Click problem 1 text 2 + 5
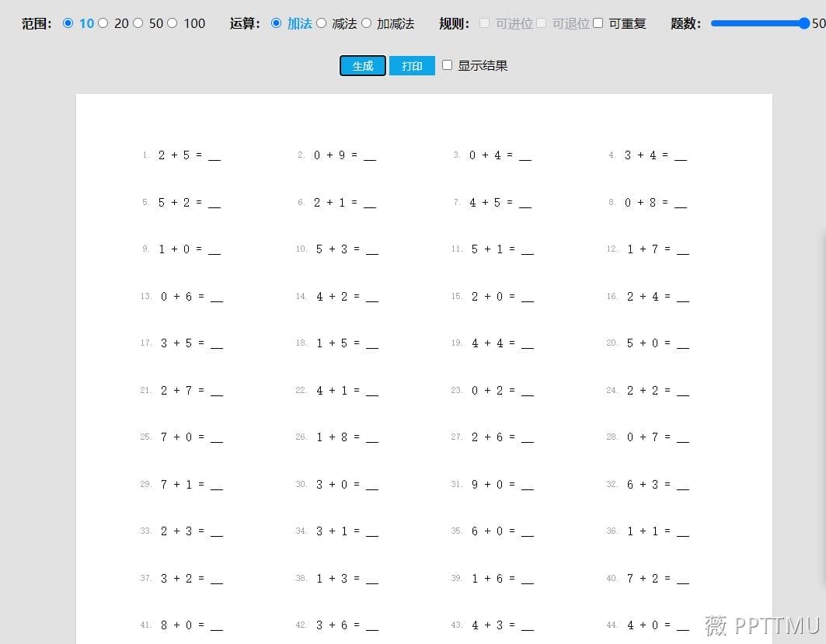Image resolution: width=826 pixels, height=644 pixels. pos(174,155)
